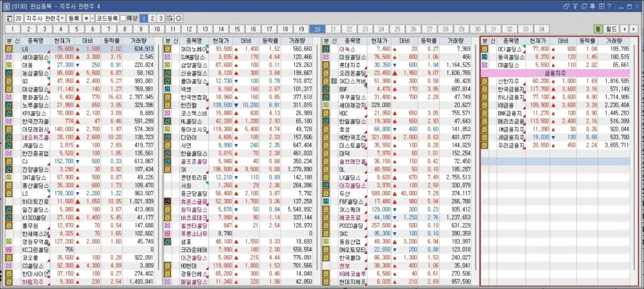Click the refresh icon in the toolbar
The height and width of the screenshot is (289, 644).
point(179,18)
